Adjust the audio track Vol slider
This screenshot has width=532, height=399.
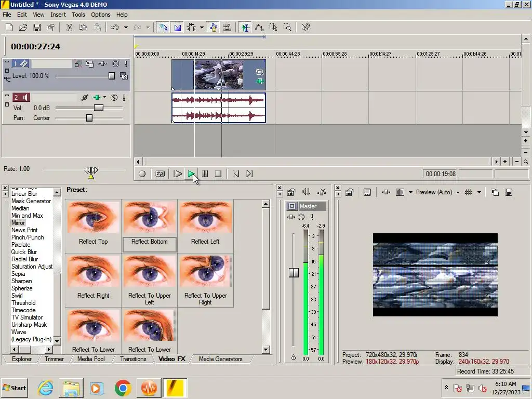pyautogui.click(x=99, y=108)
